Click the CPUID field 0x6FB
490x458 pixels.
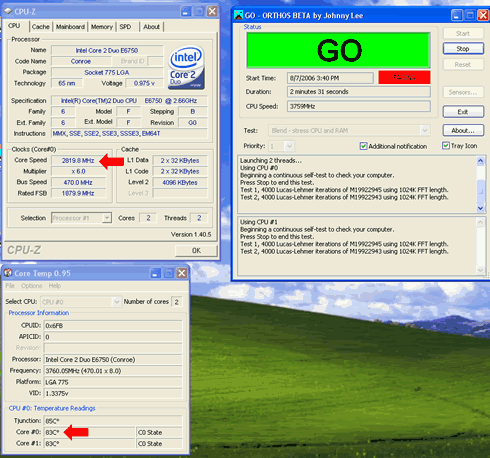[x=113, y=326]
